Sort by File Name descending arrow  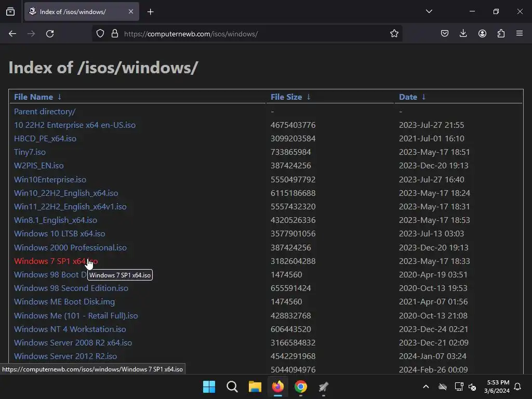(x=59, y=97)
